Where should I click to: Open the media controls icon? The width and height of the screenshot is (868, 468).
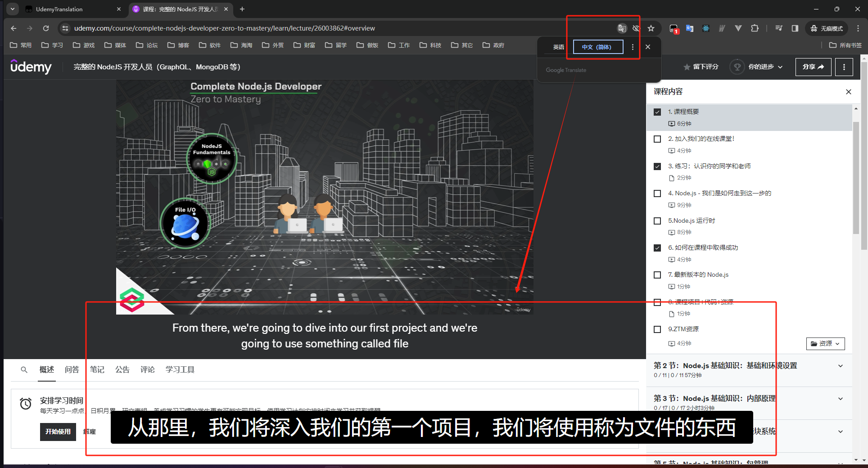(779, 28)
